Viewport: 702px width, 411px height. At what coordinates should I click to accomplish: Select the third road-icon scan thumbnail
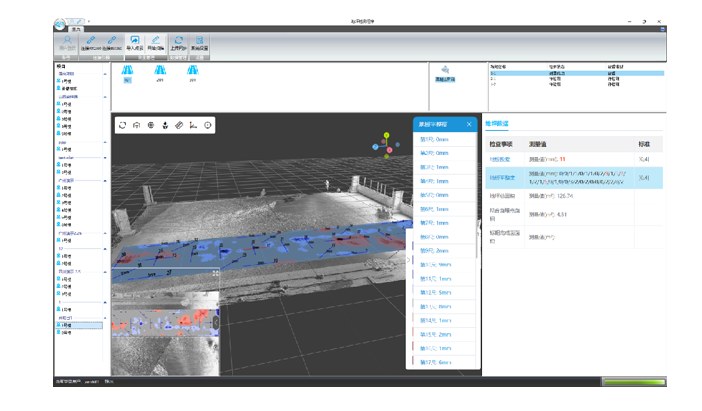tap(193, 74)
